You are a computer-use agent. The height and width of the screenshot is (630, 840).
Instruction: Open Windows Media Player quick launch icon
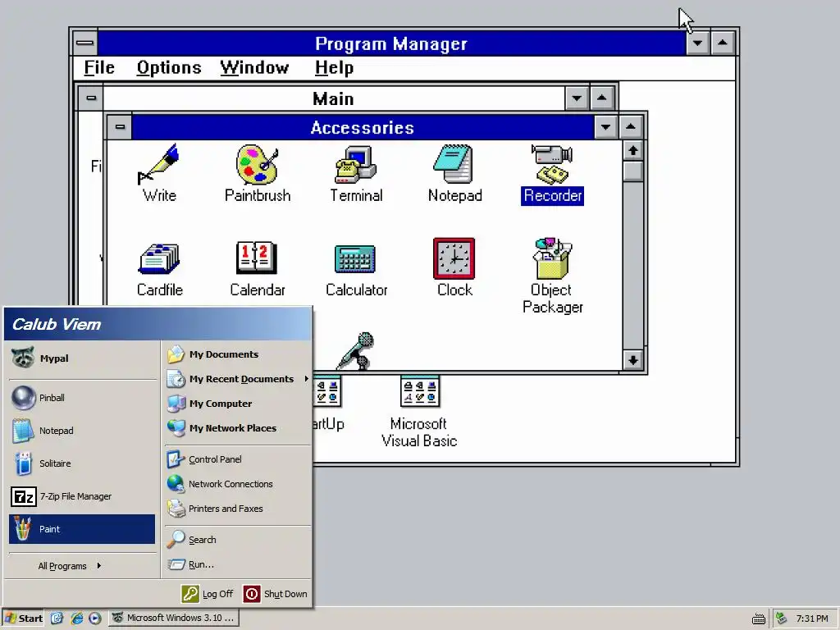pos(95,618)
